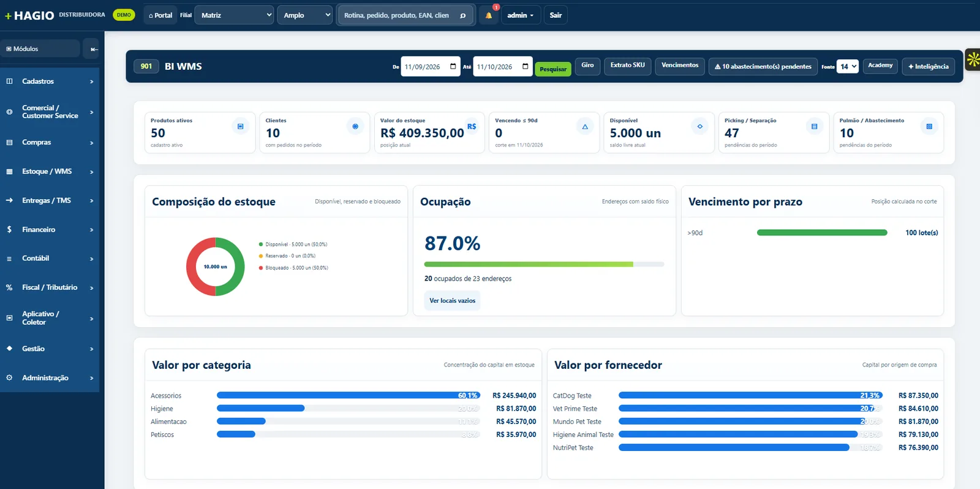This screenshot has height=489, width=980.
Task: Open the Contábil module
Action: tap(50, 259)
